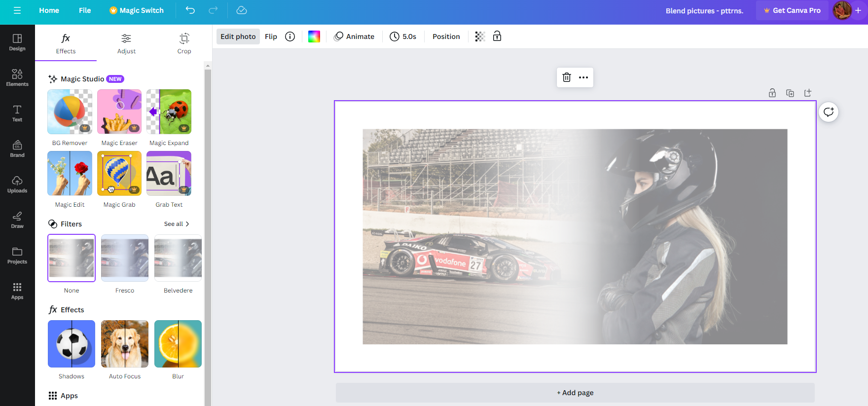
Task: Click the Animate button
Action: [x=354, y=37]
